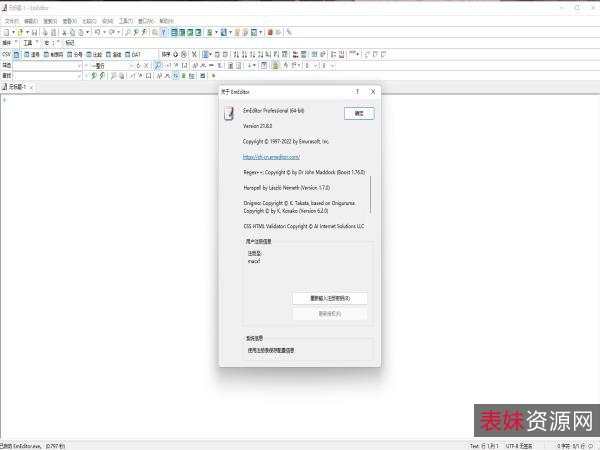Expand the 查找 find history dropdown arrow
Screen dimensions: 600x450
(79, 76)
